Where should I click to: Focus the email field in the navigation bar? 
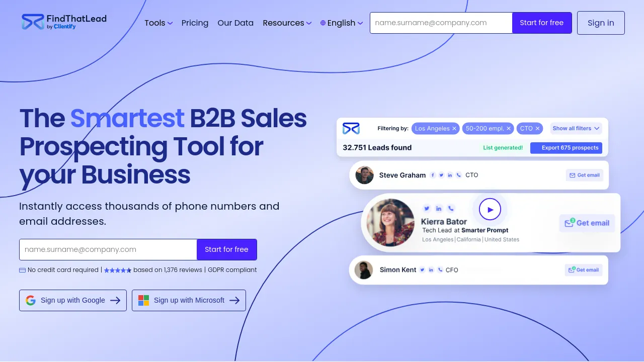(x=441, y=23)
